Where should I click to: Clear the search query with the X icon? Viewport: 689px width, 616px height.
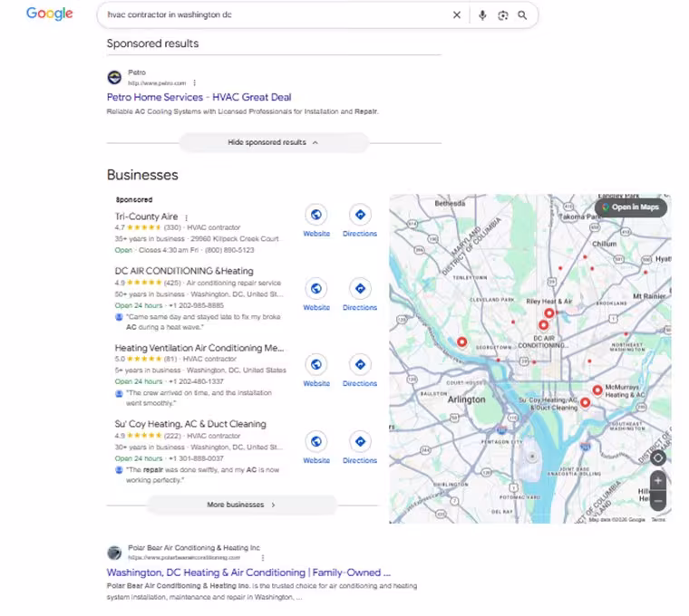[x=457, y=14]
